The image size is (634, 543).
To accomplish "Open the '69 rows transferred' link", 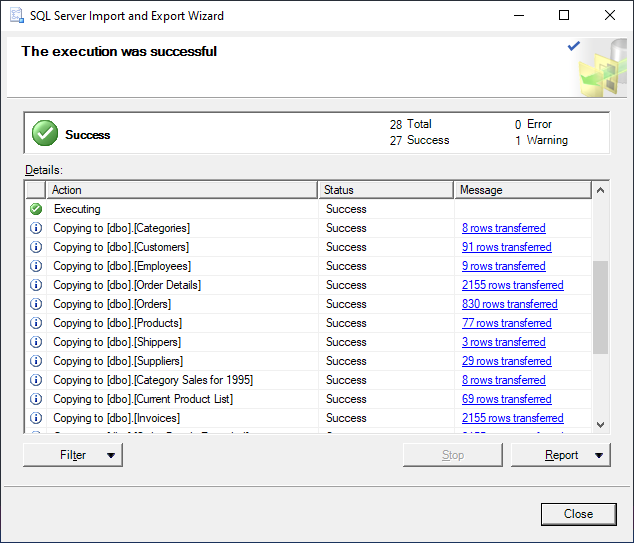I will 507,399.
